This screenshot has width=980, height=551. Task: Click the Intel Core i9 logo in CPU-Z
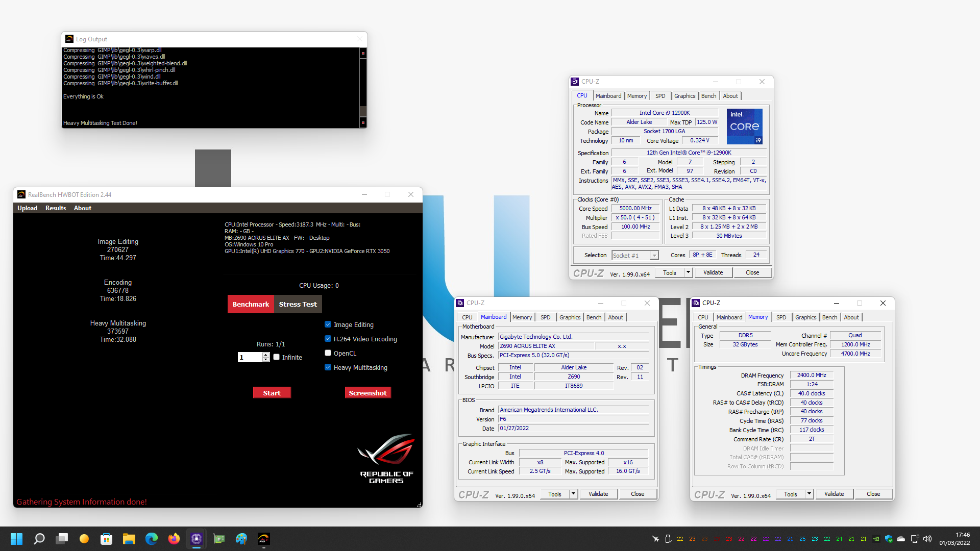[x=745, y=126]
